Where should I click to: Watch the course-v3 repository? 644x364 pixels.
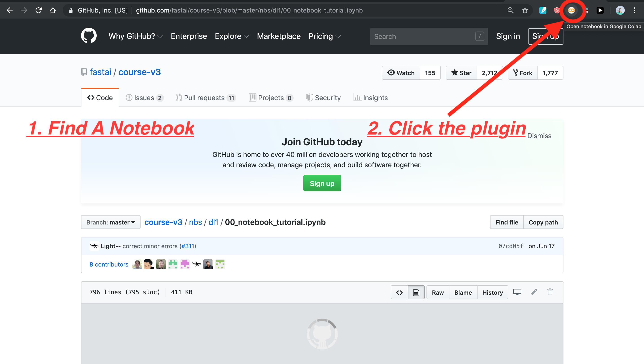[401, 73]
